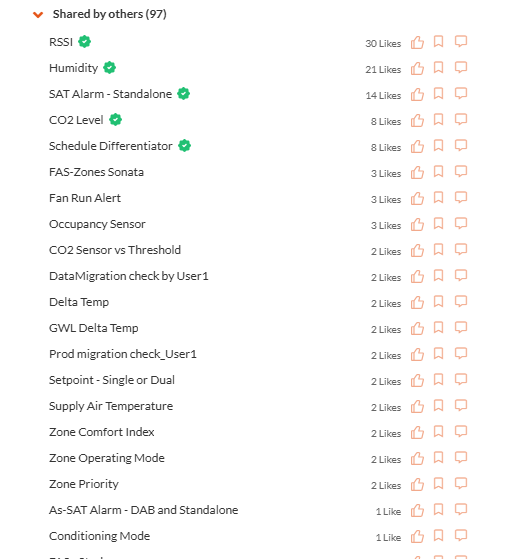Click the RSSI verified badge

click(85, 42)
